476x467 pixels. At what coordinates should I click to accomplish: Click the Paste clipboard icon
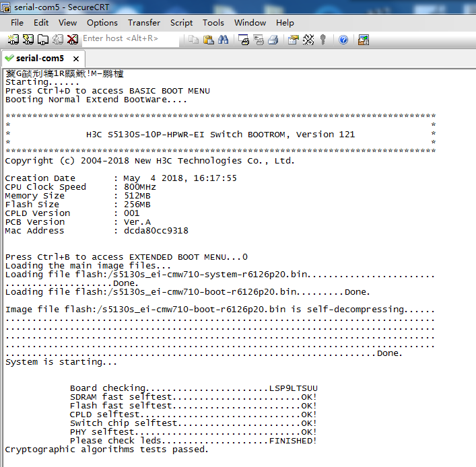208,40
